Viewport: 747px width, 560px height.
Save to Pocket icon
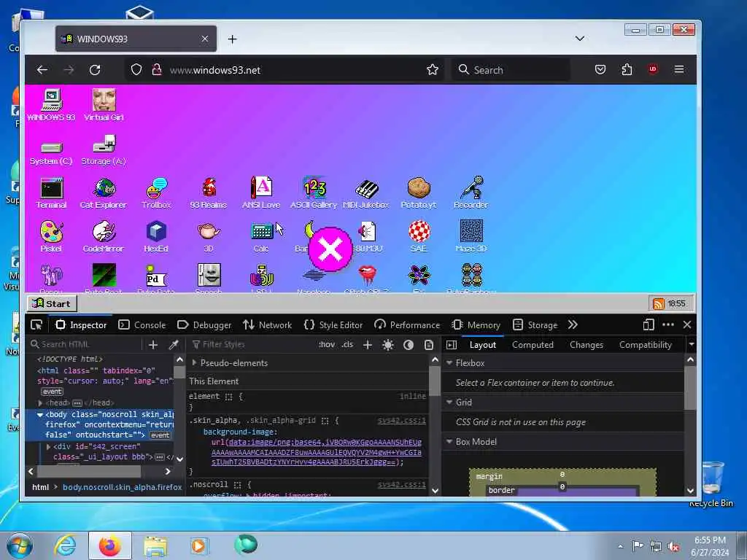[x=600, y=70]
